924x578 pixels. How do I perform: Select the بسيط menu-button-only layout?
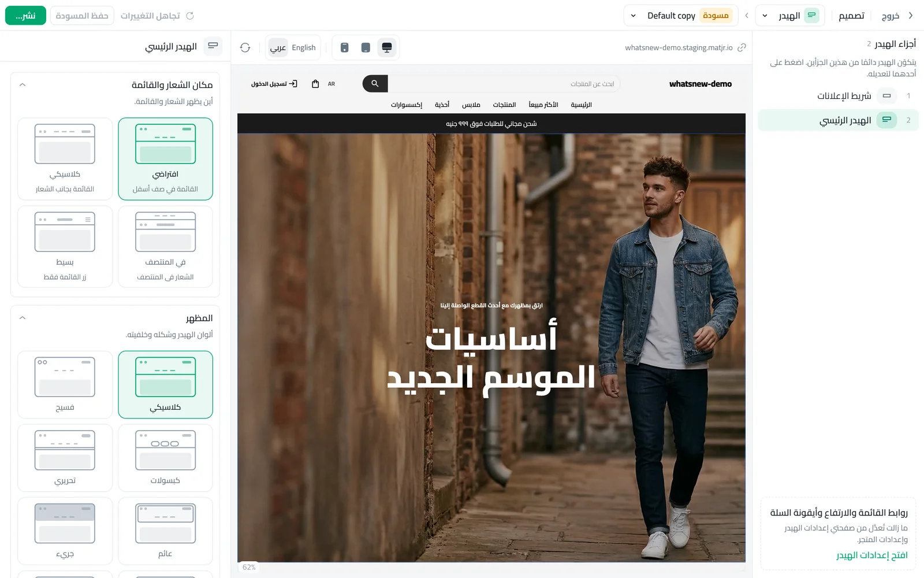click(x=65, y=247)
